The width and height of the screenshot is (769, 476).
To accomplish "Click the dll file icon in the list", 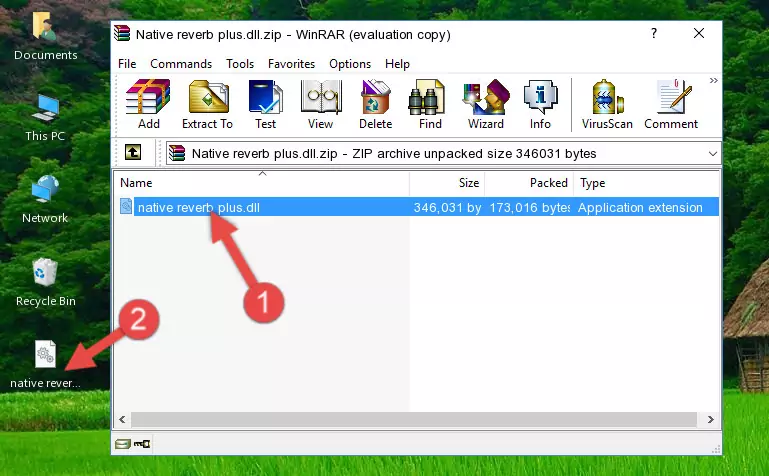I will [126, 206].
